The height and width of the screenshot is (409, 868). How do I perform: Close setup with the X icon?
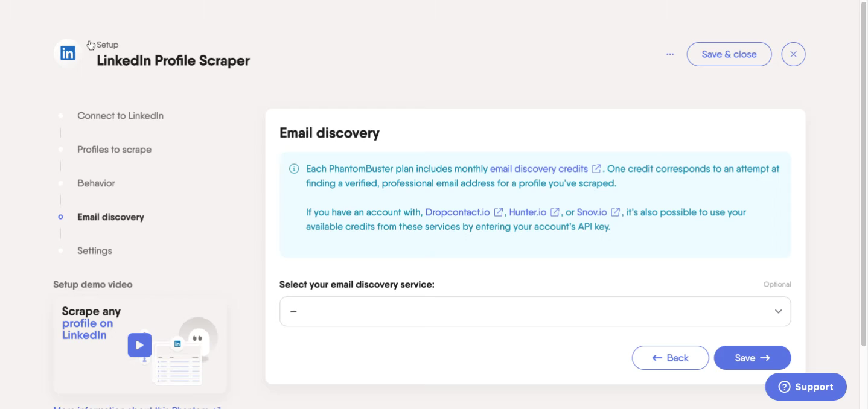coord(793,54)
